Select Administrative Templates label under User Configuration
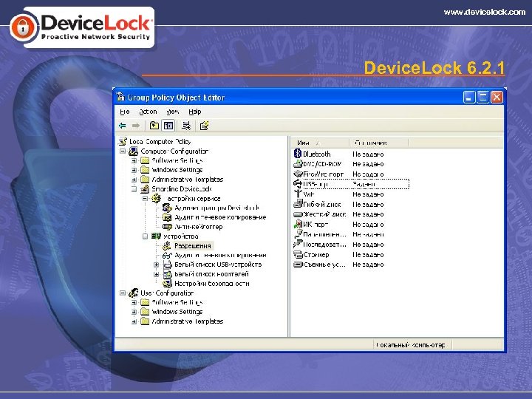This screenshot has width=532, height=399. click(187, 321)
